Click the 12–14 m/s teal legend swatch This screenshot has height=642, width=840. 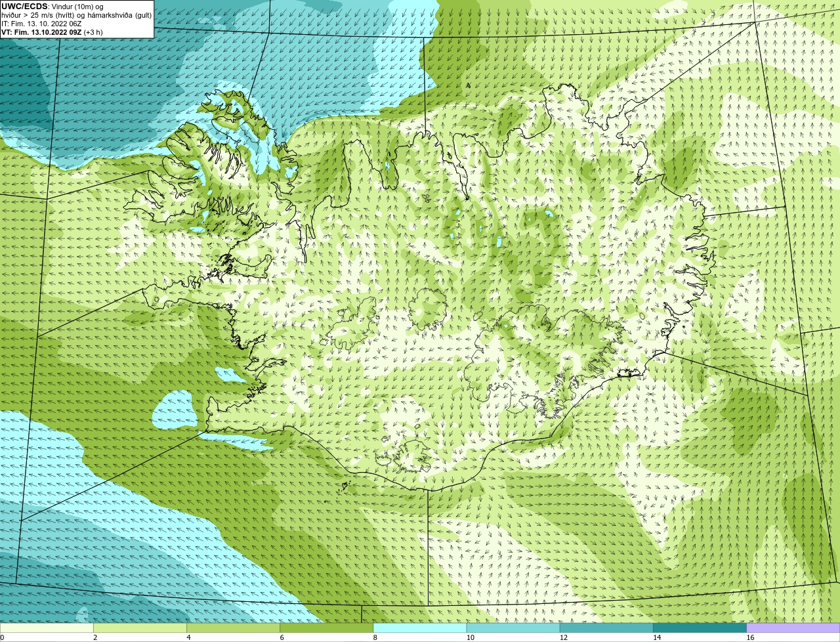tap(606, 628)
